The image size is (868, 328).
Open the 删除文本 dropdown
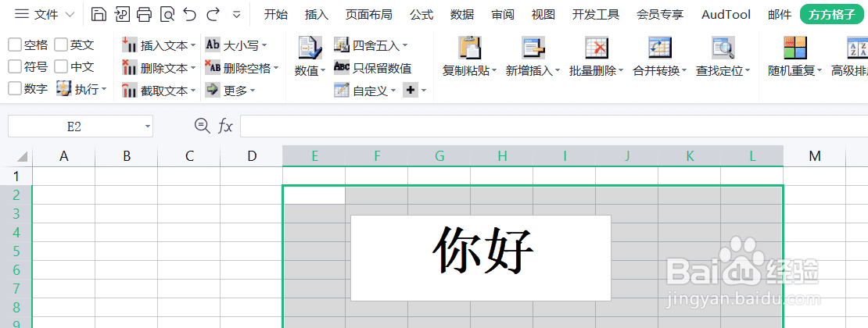pyautogui.click(x=159, y=69)
